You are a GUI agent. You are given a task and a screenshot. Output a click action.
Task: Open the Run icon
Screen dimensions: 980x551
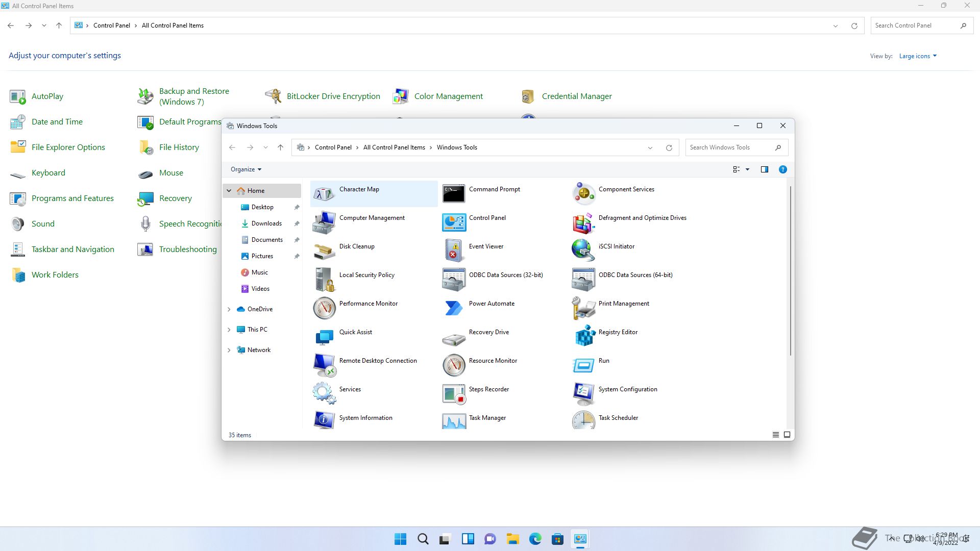point(583,365)
